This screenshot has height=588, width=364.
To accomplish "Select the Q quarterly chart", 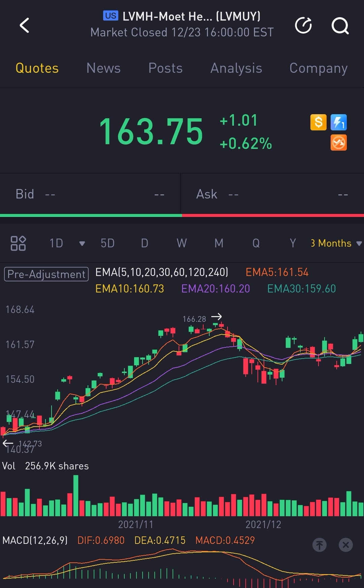I will click(x=256, y=243).
